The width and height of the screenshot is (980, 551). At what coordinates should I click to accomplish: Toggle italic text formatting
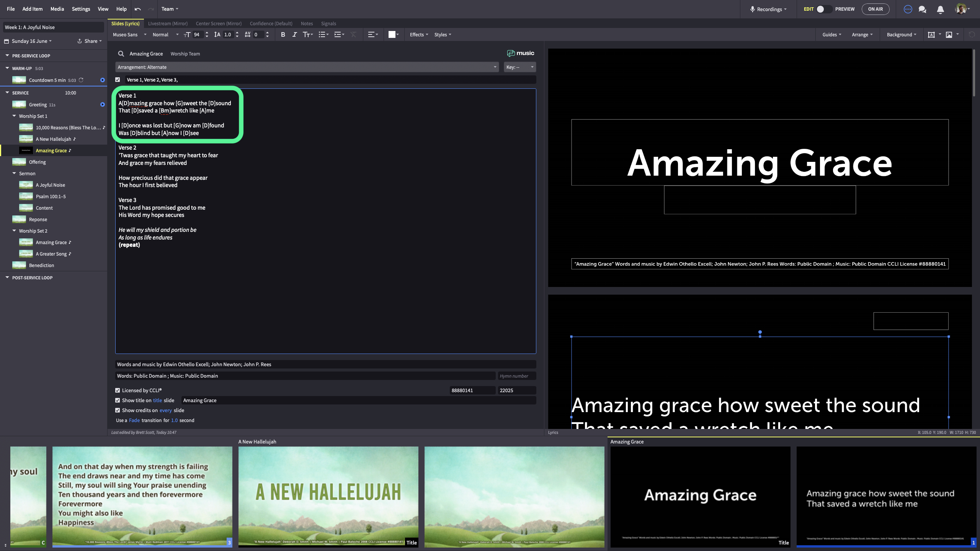tap(294, 35)
